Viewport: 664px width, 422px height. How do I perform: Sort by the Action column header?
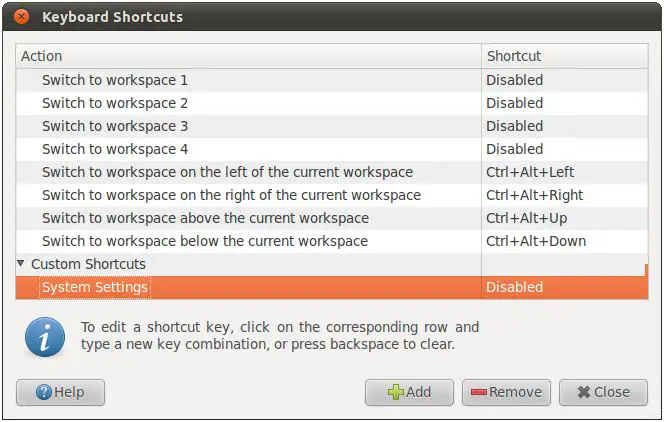click(x=248, y=56)
